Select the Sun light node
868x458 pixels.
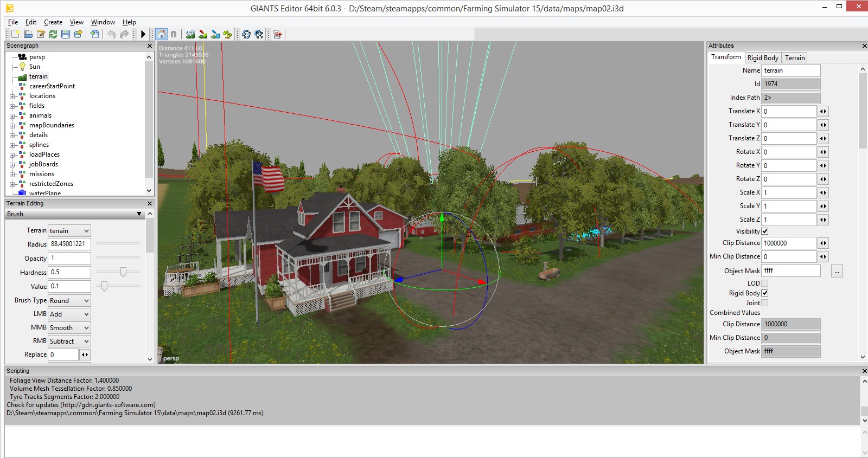[x=34, y=67]
